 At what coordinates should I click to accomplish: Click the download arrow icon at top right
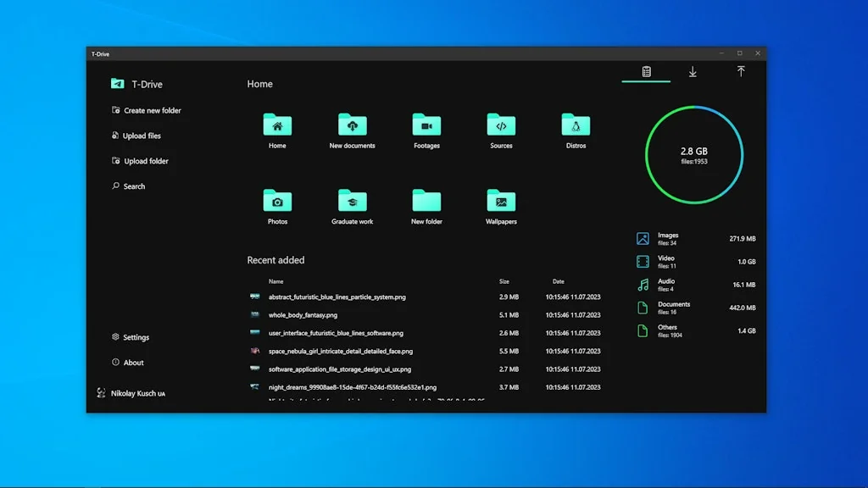click(x=693, y=72)
